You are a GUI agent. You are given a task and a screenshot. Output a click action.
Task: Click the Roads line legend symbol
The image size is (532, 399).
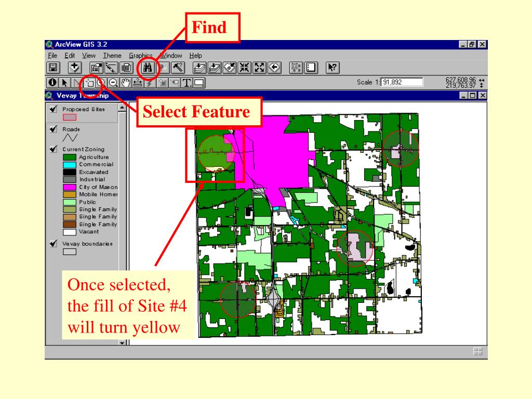click(70, 137)
